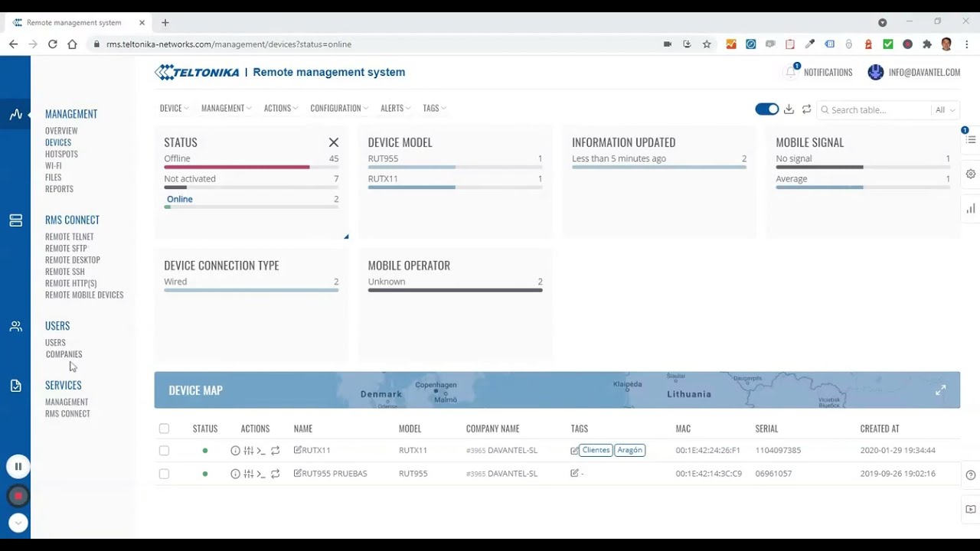Open REMOTE MOBILE DEVICES under RMS Connect
980x551 pixels.
84,295
